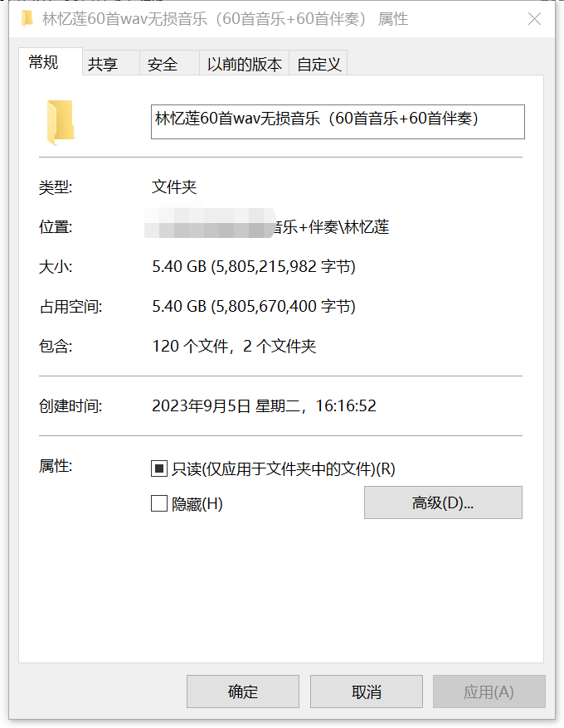Viewport: 564px width, 728px height.
Task: Select the location path ending 林忆莲
Action: click(x=267, y=227)
